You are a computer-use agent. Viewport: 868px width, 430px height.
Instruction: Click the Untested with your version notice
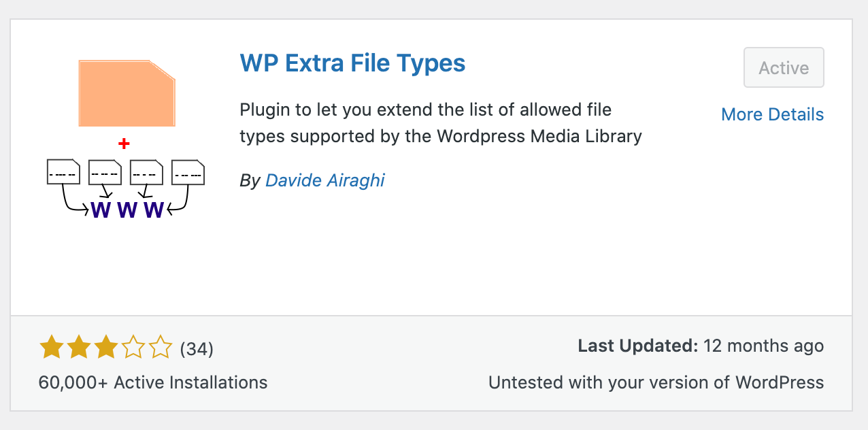(656, 382)
